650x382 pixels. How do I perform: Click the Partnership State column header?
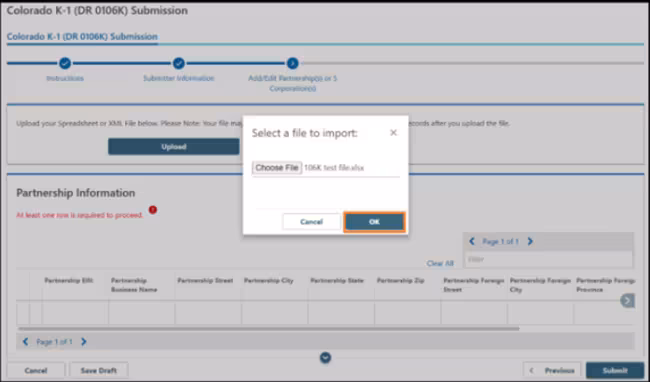(x=337, y=280)
